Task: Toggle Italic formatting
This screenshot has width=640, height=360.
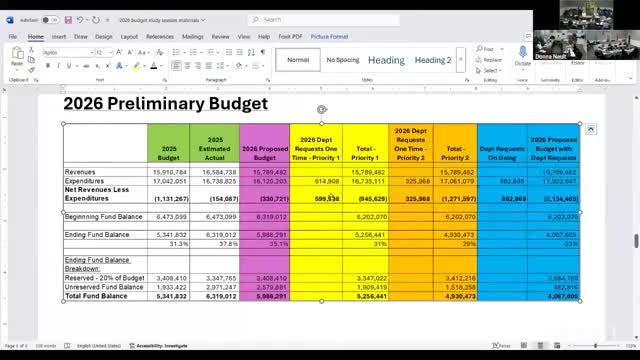Action: pyautogui.click(x=58, y=66)
